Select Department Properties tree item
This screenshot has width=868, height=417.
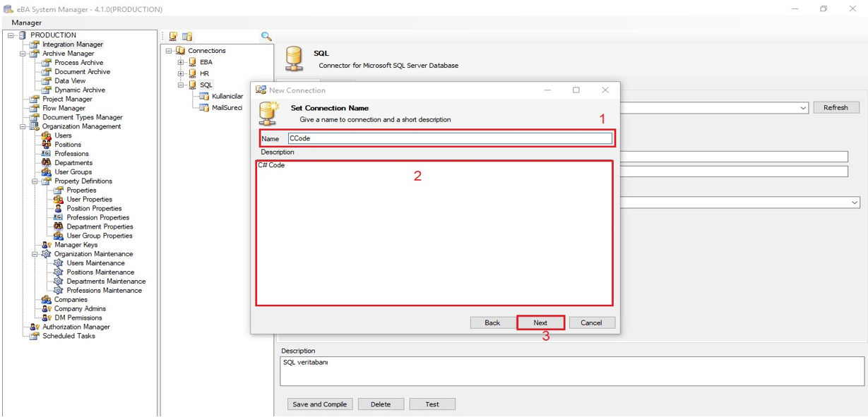(x=100, y=227)
